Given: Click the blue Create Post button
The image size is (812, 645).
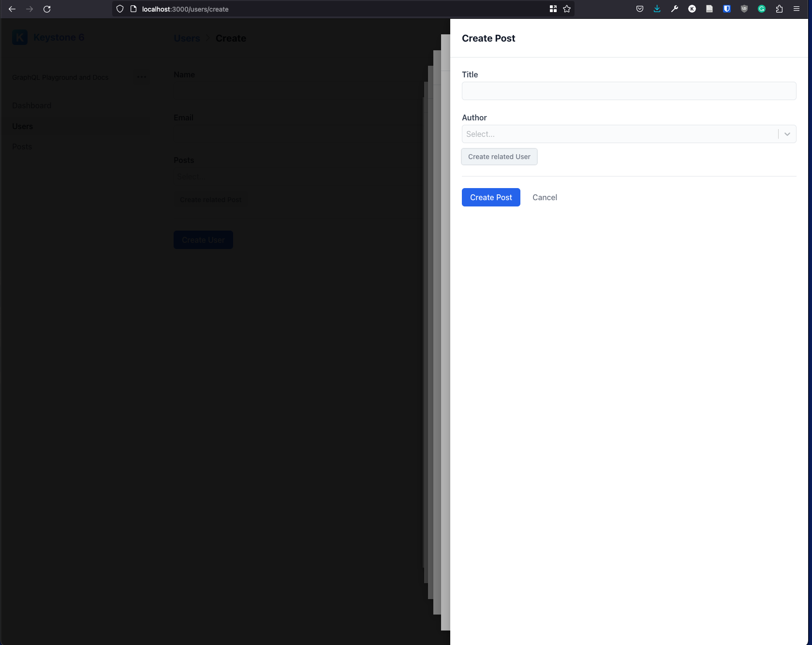Looking at the screenshot, I should click(491, 197).
